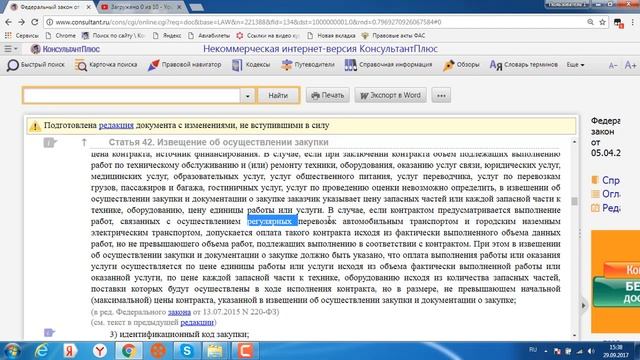The image size is (640, 360).
Task: Open a new browser tab
Action: tap(197, 7)
